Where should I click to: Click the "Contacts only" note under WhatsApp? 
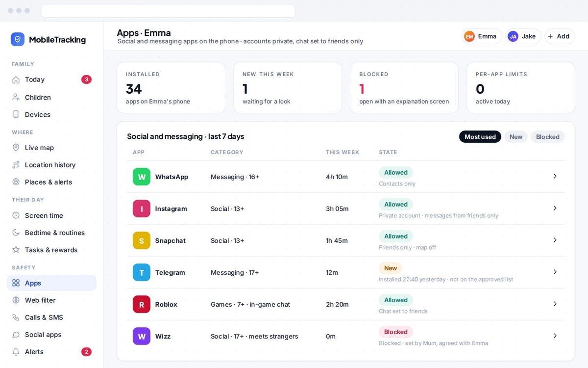click(397, 184)
